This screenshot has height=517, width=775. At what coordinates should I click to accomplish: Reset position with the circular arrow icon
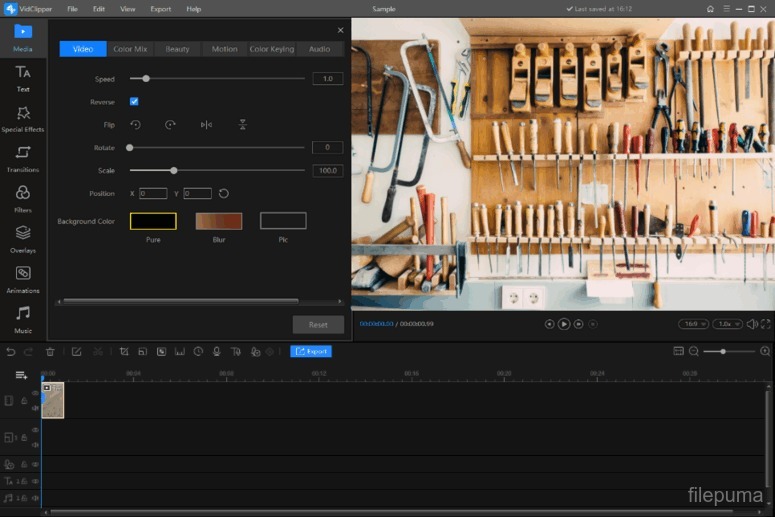click(224, 194)
